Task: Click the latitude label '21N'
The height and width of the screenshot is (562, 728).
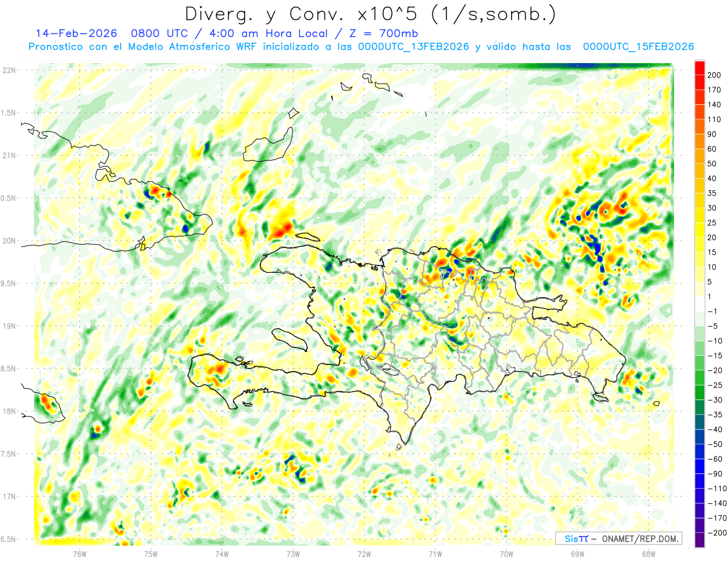Action: 9,155
